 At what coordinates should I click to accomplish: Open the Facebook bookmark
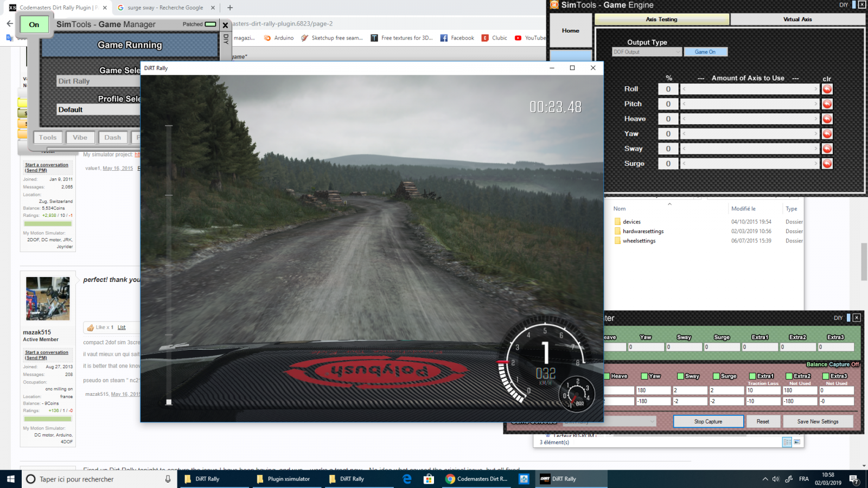pyautogui.click(x=457, y=38)
